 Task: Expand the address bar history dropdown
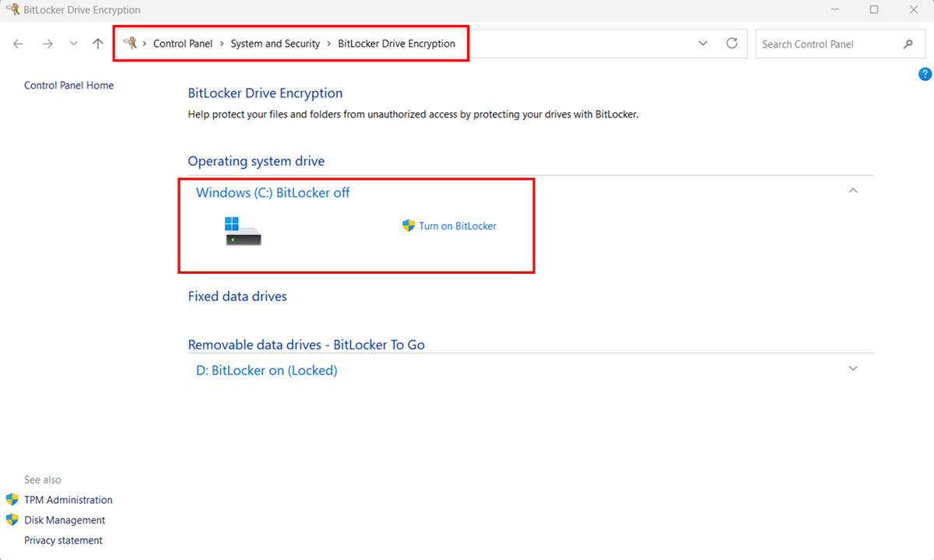(x=703, y=44)
